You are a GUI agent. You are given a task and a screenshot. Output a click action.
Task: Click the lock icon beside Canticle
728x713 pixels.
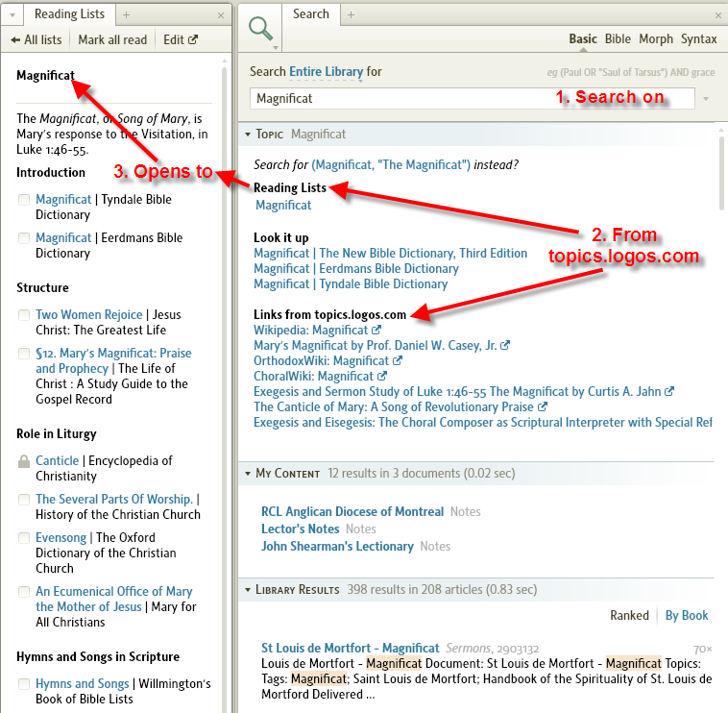tap(24, 461)
